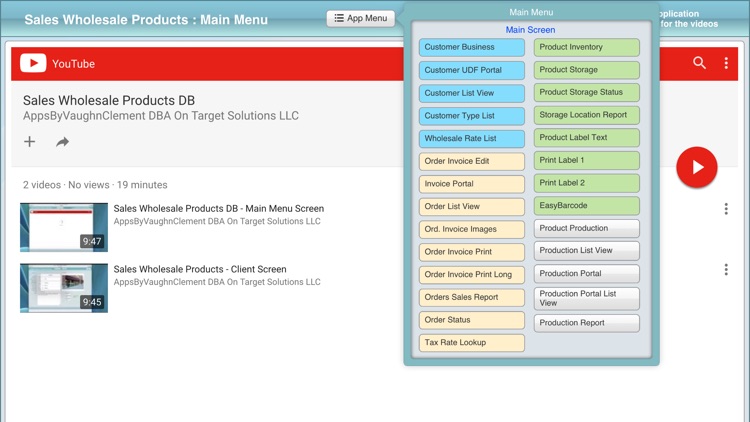Open options for the Main Menu Screen video
Screen dimensions: 750x422
[x=726, y=209]
